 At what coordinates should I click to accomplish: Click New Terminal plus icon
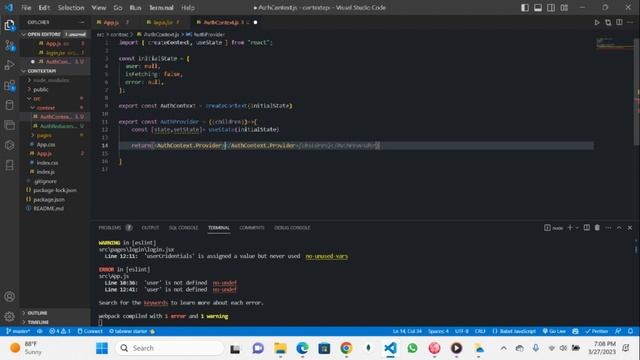570,228
